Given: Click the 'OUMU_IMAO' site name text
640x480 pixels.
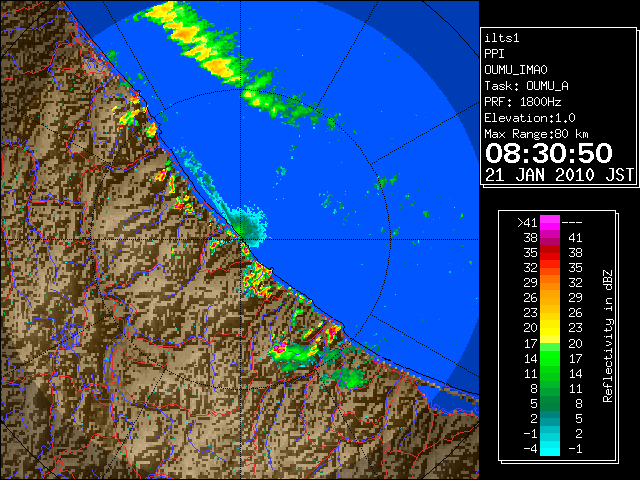Looking at the screenshot, I should tap(516, 70).
